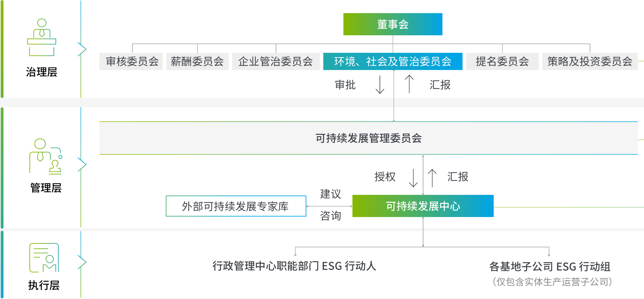This screenshot has height=299, width=644.
Task: Click the 提名委员会 box
Action: [x=502, y=62]
